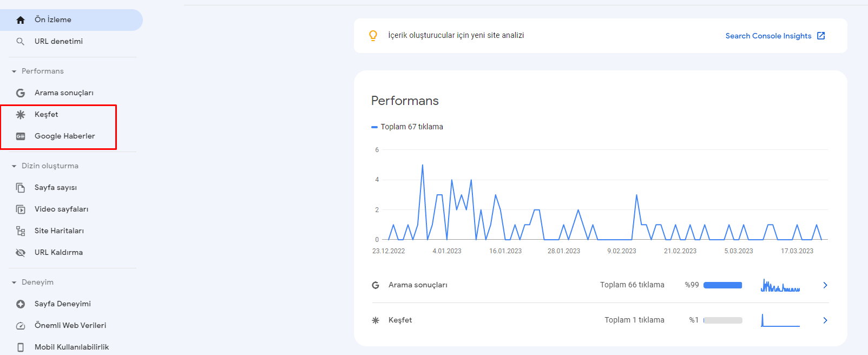This screenshot has width=868, height=355.
Task: Click the home icon beside Ön İzleme
Action: coord(21,20)
